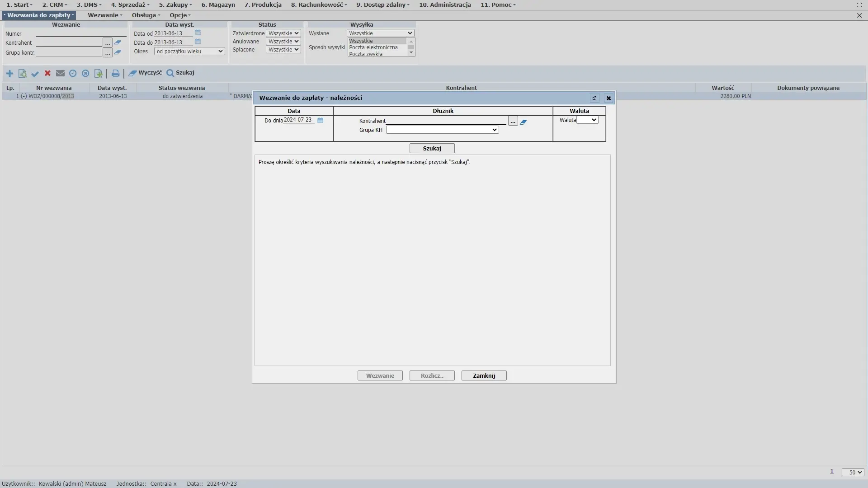Click the printer icon

(115, 73)
